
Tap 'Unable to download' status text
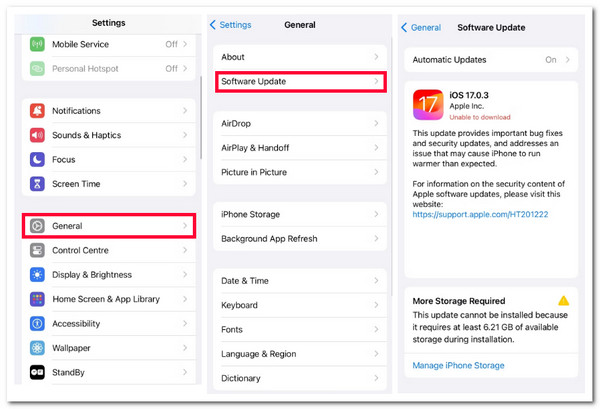(480, 117)
